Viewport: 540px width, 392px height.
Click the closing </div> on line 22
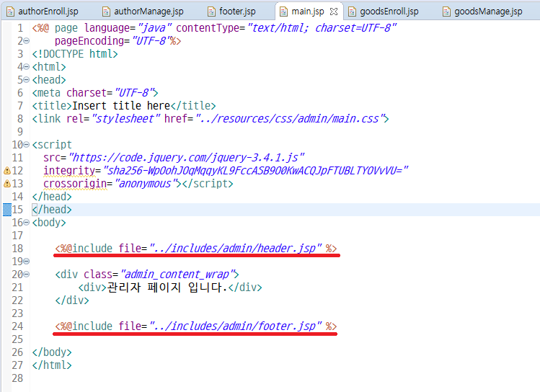point(72,300)
